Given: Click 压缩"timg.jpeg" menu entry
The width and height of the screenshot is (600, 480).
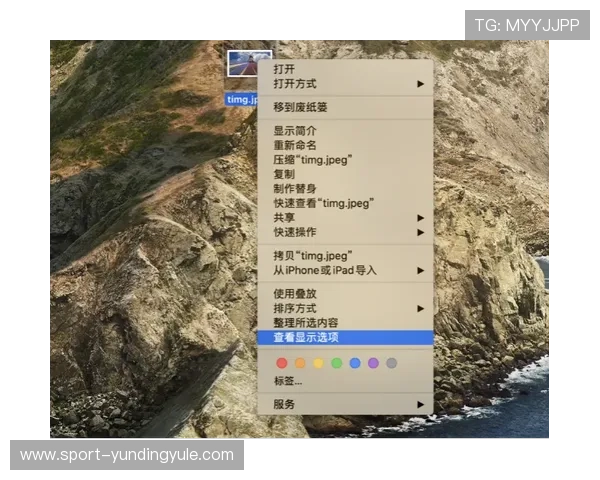Looking at the screenshot, I should pyautogui.click(x=345, y=160).
